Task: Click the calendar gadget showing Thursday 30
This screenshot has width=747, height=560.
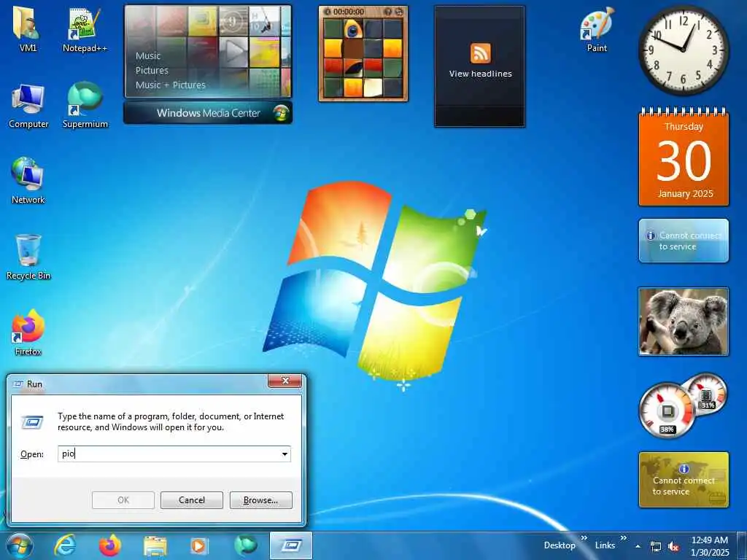Action: click(x=684, y=157)
